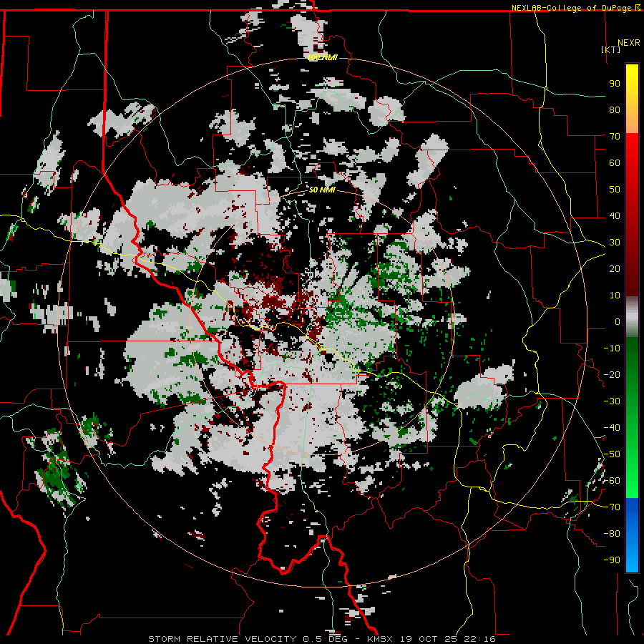The width and height of the screenshot is (644, 644).
Task: Click the NEXR label above the scale
Action: [x=628, y=43]
